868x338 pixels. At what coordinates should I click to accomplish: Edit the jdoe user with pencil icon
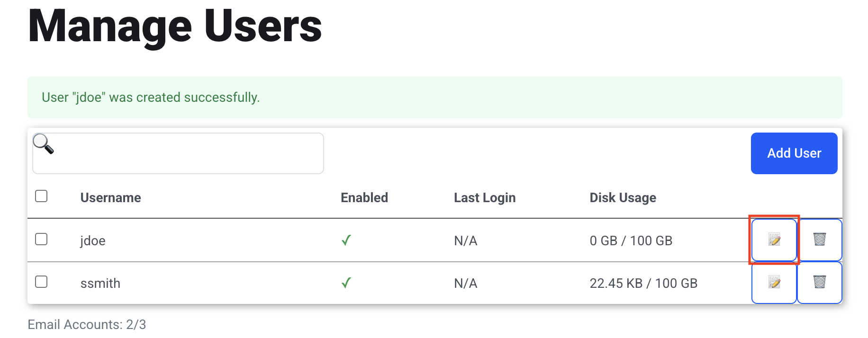pos(774,240)
